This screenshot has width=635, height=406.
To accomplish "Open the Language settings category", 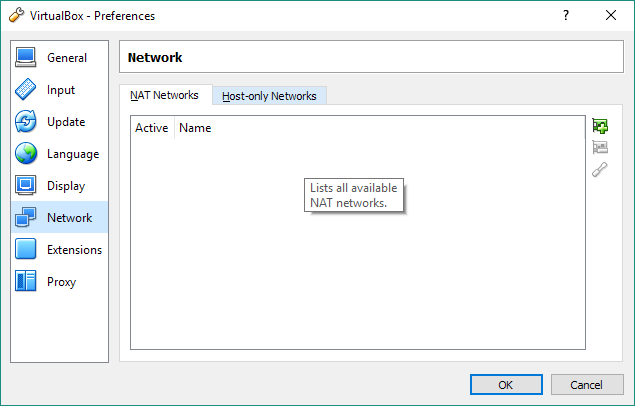I will (x=60, y=153).
